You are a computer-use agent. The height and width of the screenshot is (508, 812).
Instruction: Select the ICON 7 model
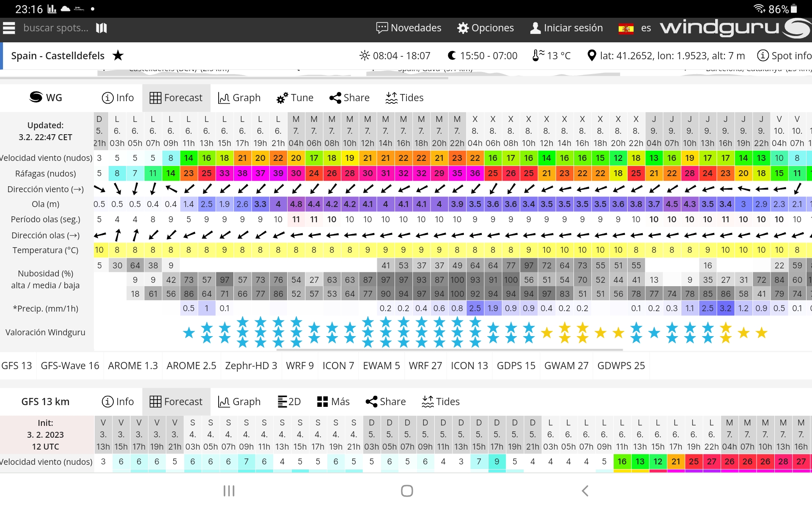338,365
